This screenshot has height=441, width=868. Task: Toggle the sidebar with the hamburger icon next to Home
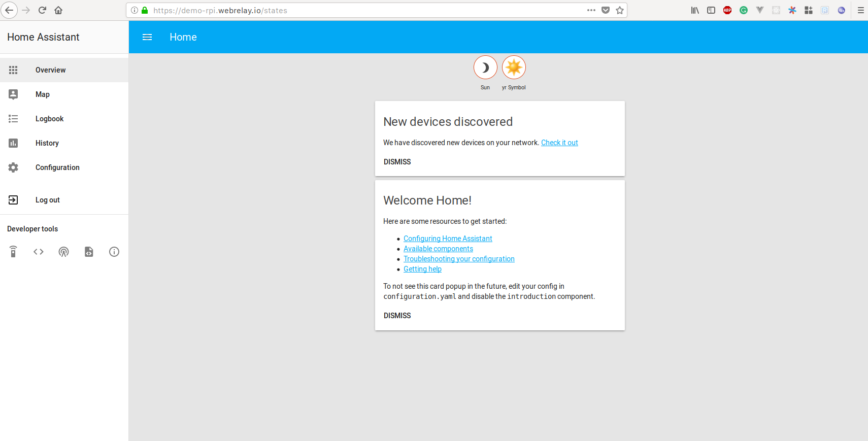pyautogui.click(x=147, y=37)
